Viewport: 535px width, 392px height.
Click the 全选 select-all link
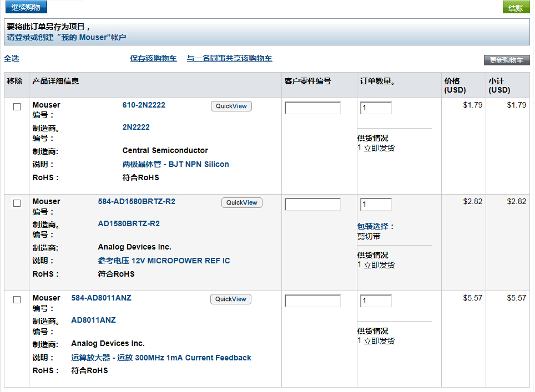pos(11,58)
